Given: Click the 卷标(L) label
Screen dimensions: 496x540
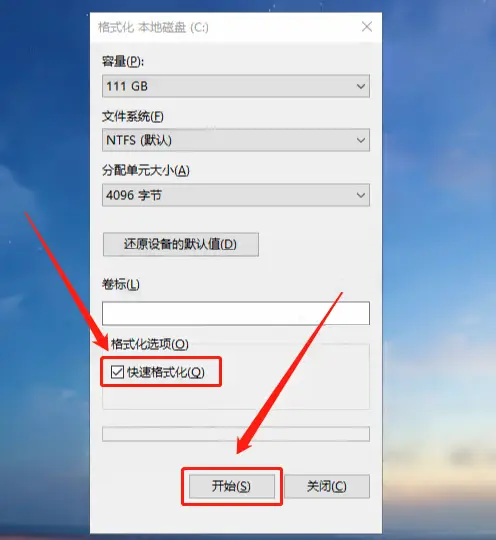Looking at the screenshot, I should pos(121,284).
